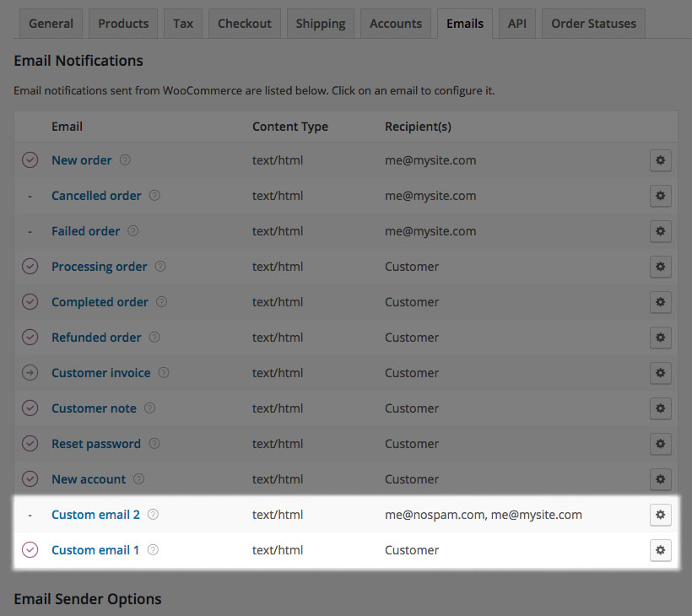The width and height of the screenshot is (692, 616).
Task: Open the Order Statuses tab
Action: click(x=592, y=23)
